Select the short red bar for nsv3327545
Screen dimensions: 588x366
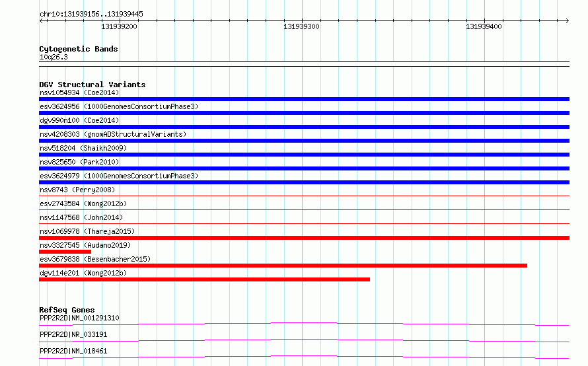click(x=65, y=252)
